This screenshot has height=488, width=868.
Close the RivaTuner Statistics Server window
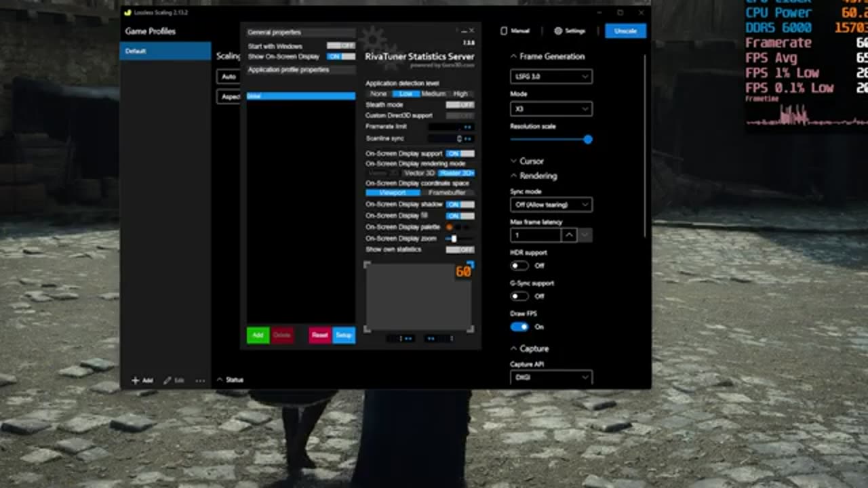[x=472, y=30]
